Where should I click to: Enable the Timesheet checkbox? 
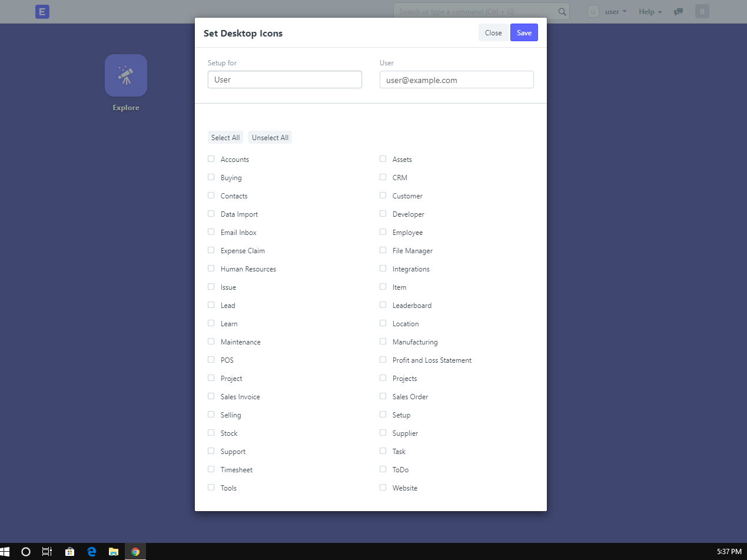[211, 469]
